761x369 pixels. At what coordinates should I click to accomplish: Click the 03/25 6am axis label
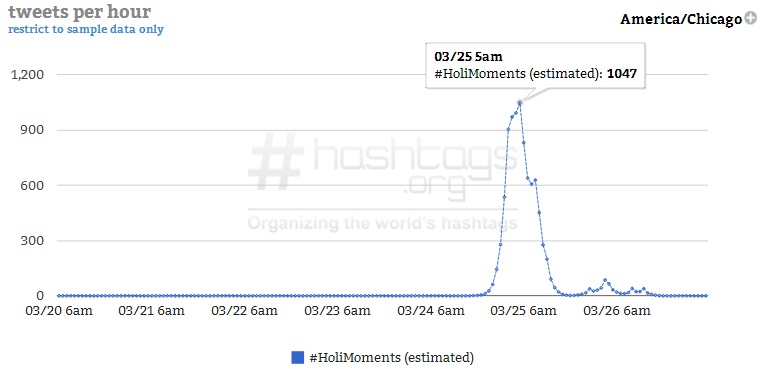pyautogui.click(x=524, y=311)
